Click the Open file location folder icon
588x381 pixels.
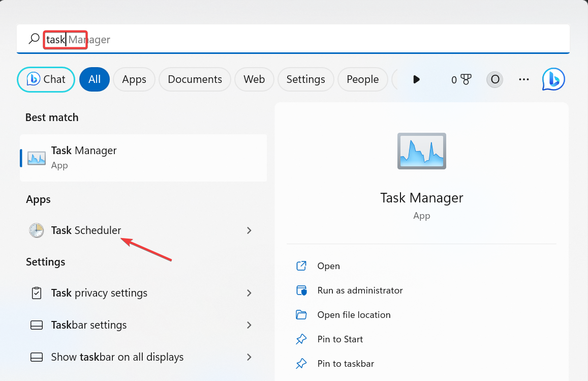click(x=301, y=314)
